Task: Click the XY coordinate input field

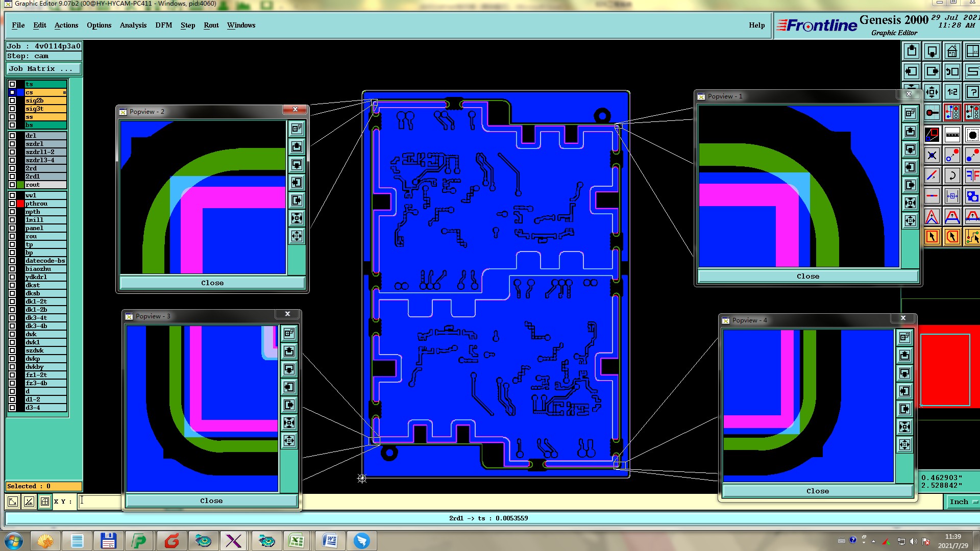Action: click(x=100, y=502)
